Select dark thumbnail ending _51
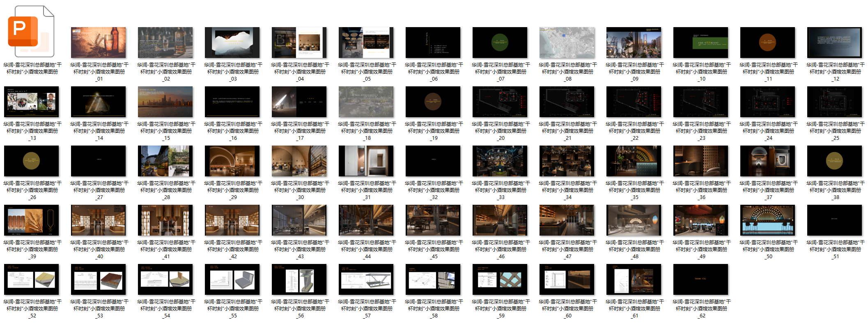The image size is (868, 324). click(835, 220)
